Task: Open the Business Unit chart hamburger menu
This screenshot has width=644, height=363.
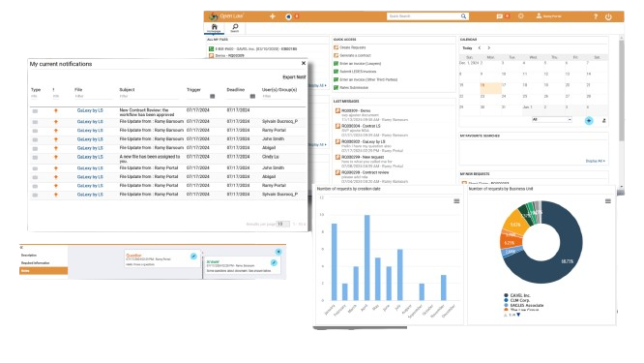Action: (x=608, y=201)
